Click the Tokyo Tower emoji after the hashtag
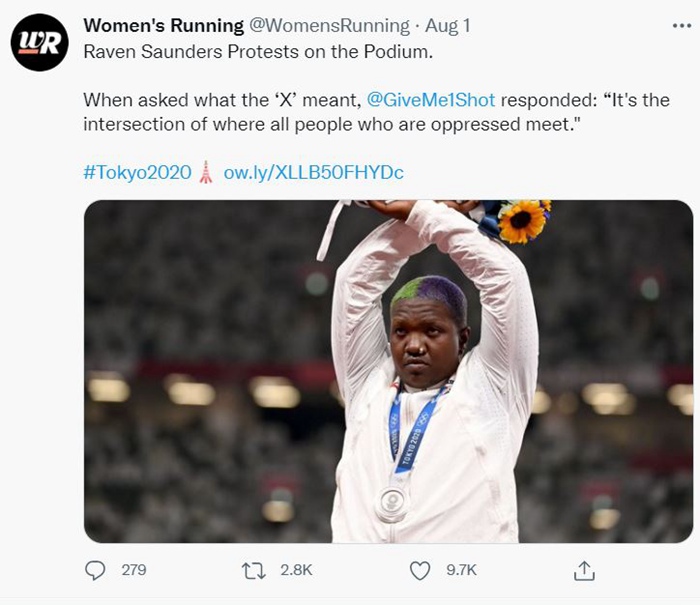700x605 pixels. [x=206, y=172]
